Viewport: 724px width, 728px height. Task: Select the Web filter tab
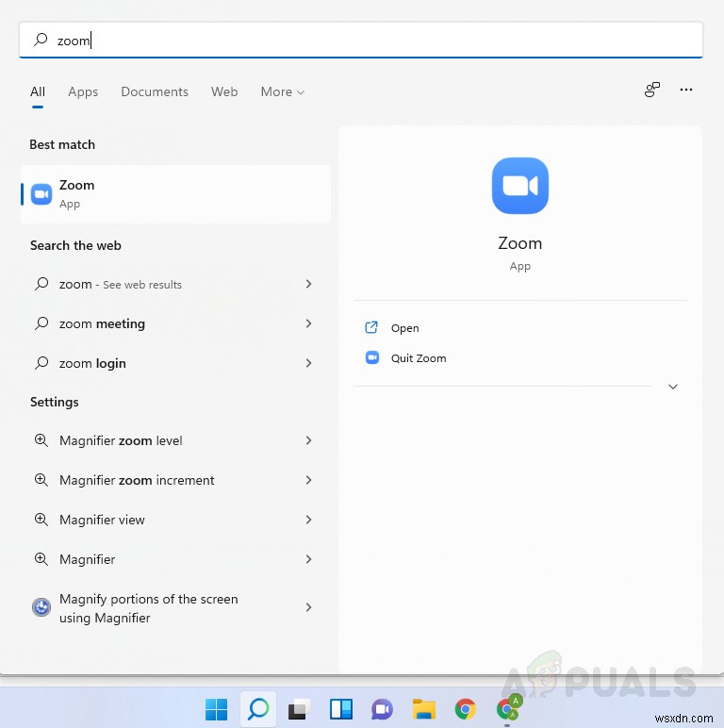tap(224, 91)
